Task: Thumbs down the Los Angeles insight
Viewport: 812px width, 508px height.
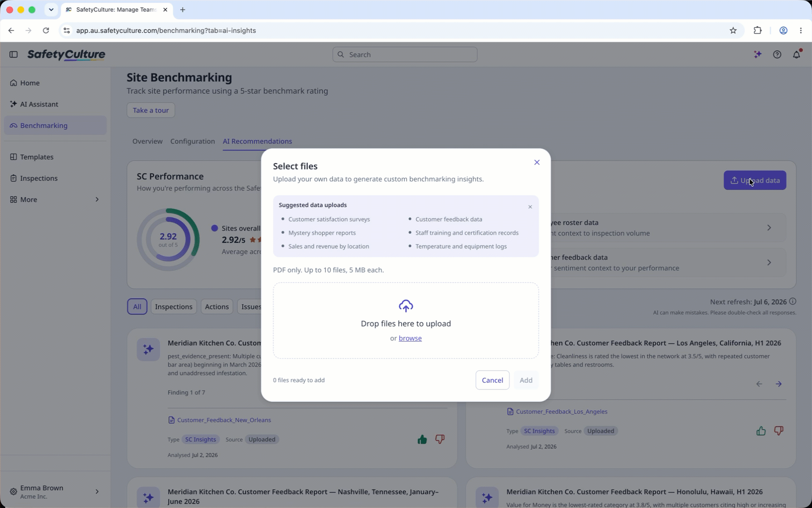Action: 779,431
